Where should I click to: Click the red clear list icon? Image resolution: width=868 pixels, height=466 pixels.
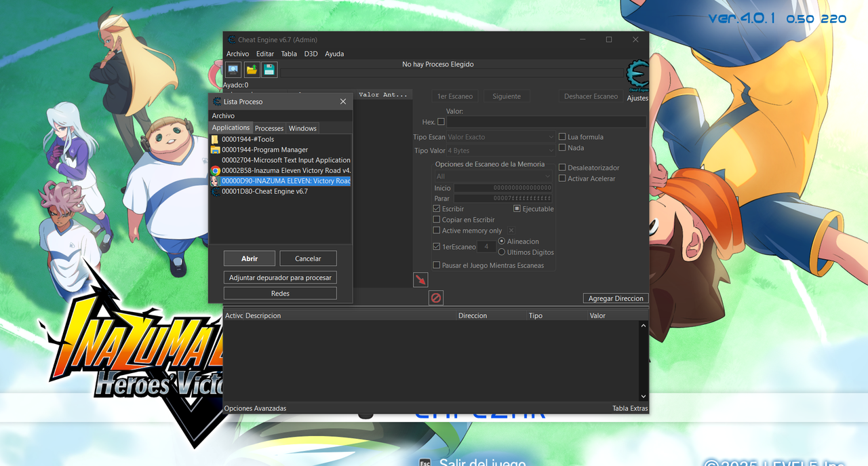tap(436, 298)
